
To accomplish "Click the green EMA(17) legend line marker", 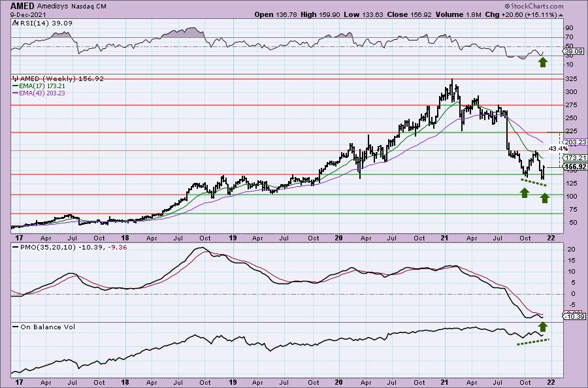I will (x=16, y=86).
